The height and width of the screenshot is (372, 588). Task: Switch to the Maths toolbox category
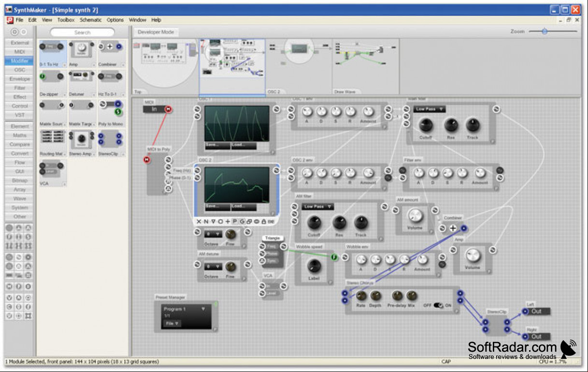[20, 135]
